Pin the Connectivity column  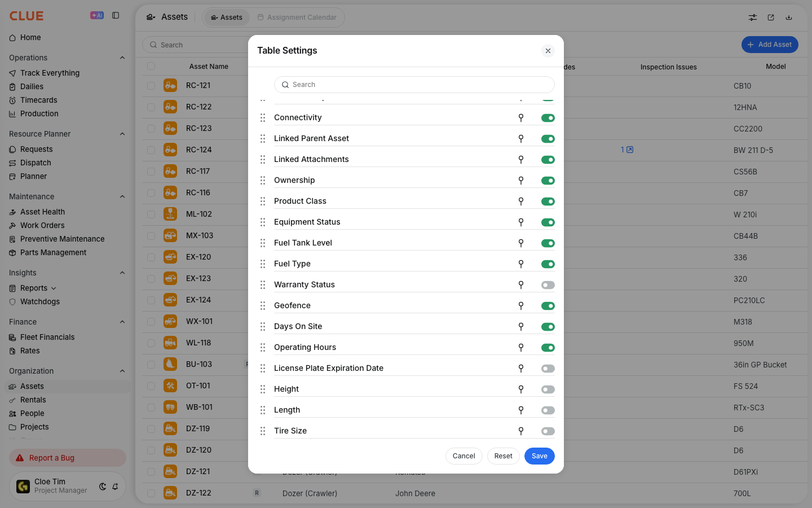(521, 117)
